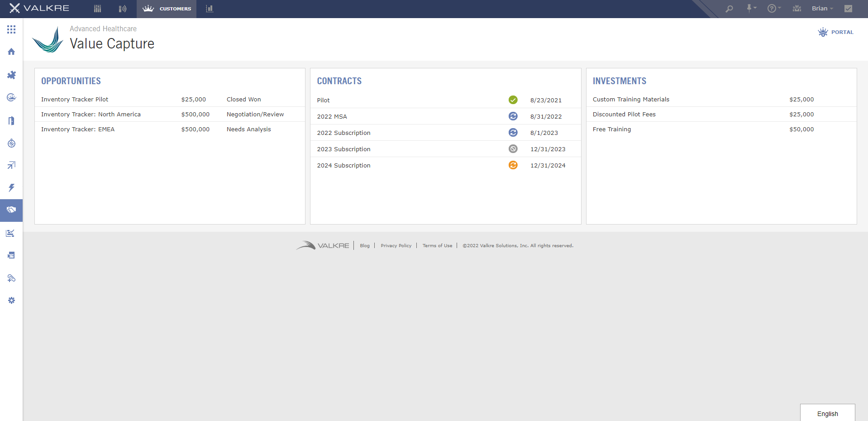Click the Investments panel heading
The height and width of the screenshot is (421, 868).
(620, 81)
